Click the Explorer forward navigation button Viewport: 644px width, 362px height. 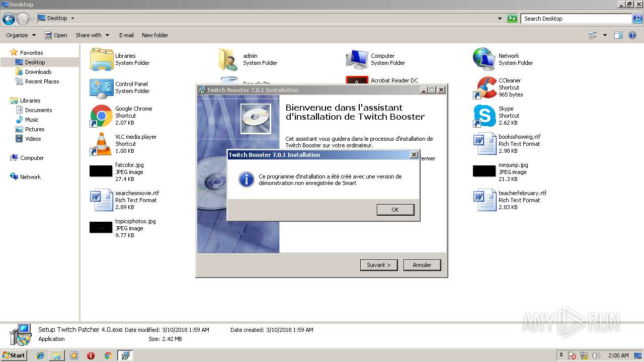[23, 19]
